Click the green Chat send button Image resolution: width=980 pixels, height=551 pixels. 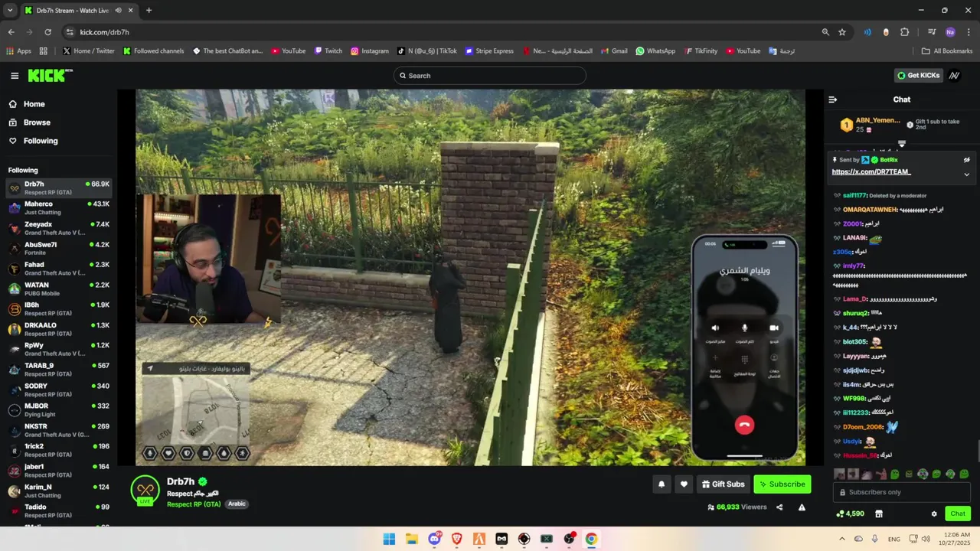click(958, 514)
